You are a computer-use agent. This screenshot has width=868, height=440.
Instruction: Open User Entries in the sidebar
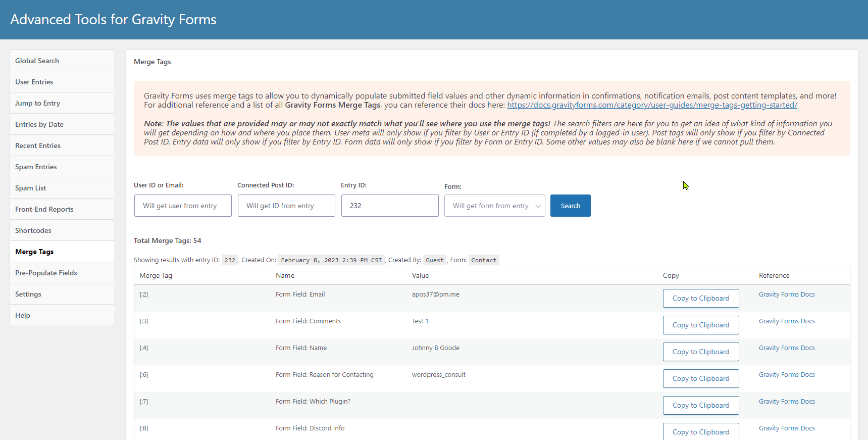click(62, 82)
